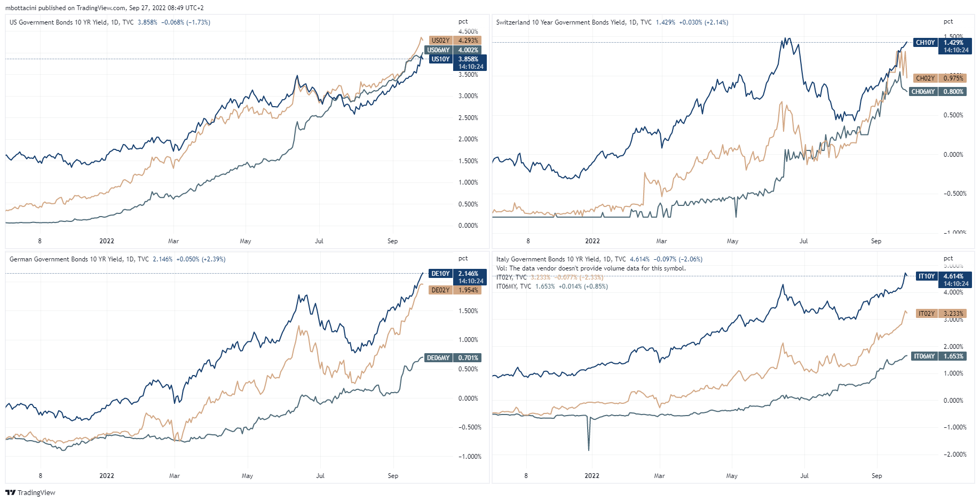Click the DE06MY series label tag
The height and width of the screenshot is (502, 980).
point(438,358)
